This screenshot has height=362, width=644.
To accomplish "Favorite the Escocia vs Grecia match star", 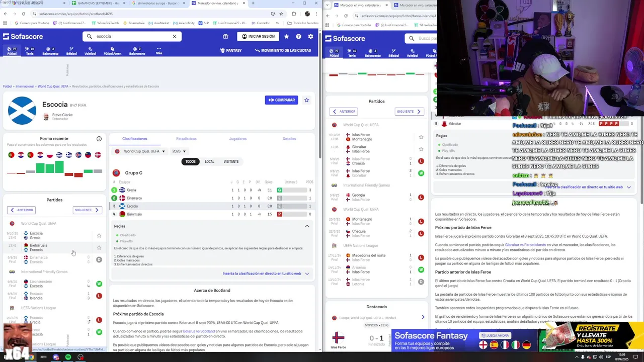I will click(x=99, y=235).
